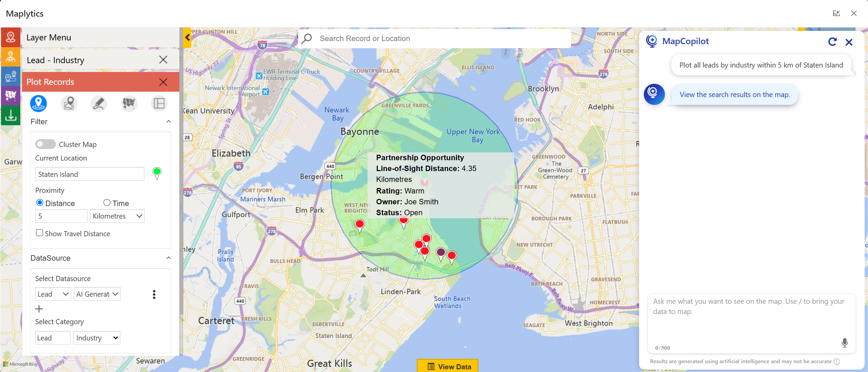Toggle the Cluster Map switch
868x372 pixels.
(45, 144)
